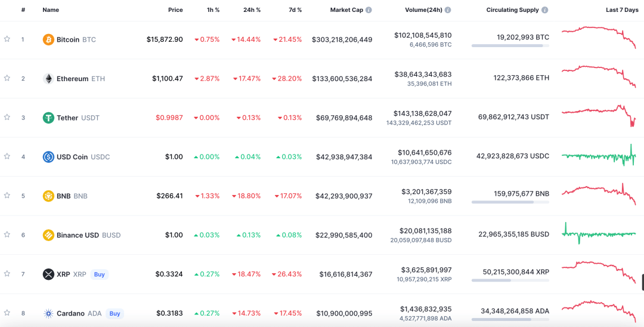
Task: Click the Binance USD logo icon
Action: point(48,235)
